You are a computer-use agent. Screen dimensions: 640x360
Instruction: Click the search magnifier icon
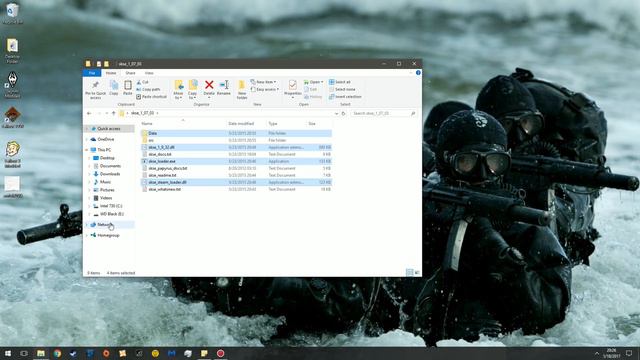click(413, 113)
